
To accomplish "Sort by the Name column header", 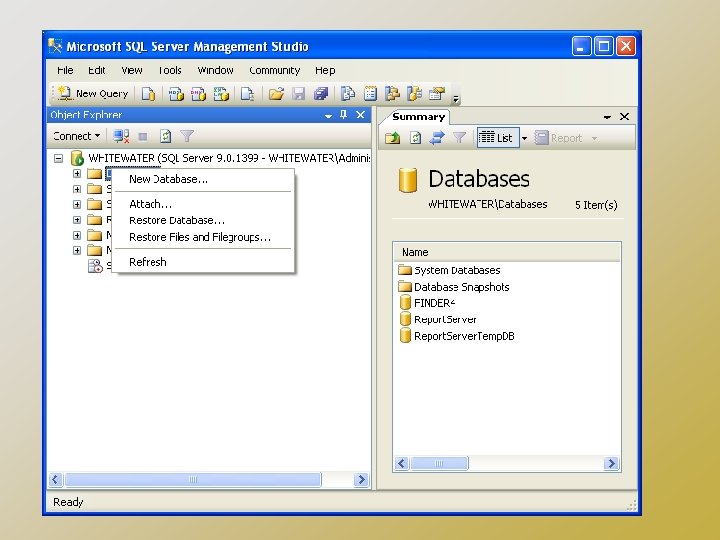I will [506, 252].
